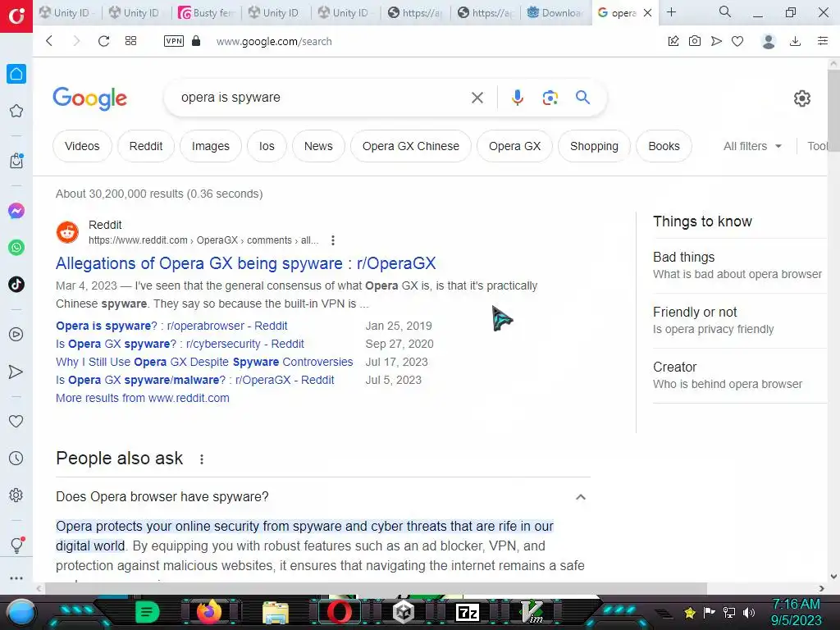Open the snapshot camera tool
840x630 pixels.
[695, 41]
